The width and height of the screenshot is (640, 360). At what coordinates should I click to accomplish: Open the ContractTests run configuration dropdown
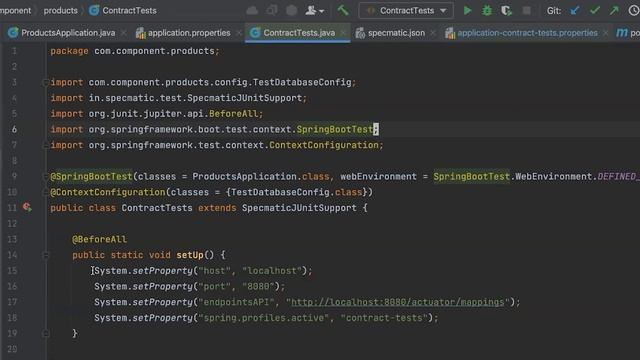tap(406, 11)
